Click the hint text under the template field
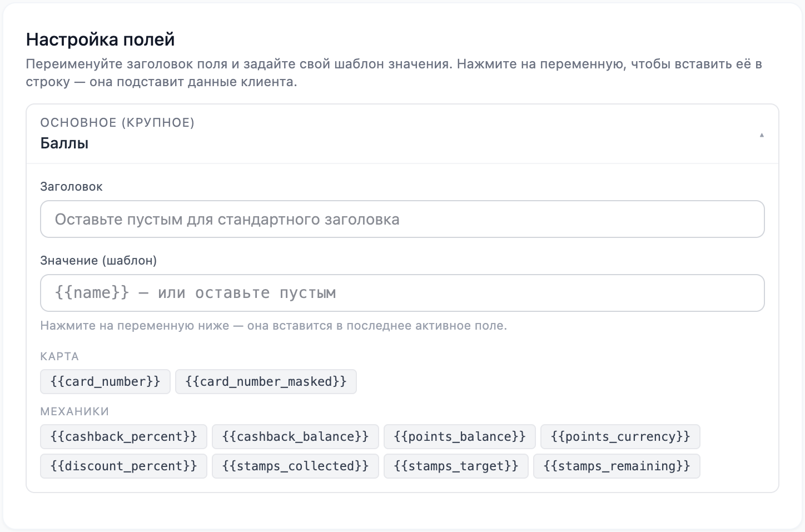Screen dimensions: 805x532 [274, 326]
